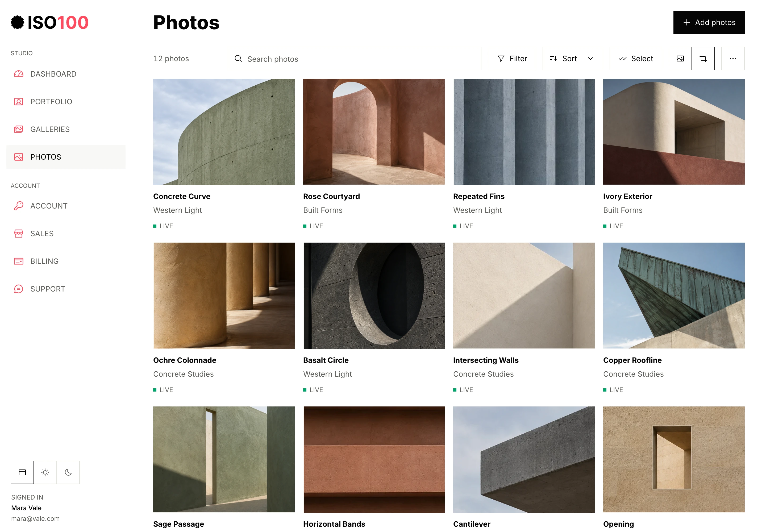
Task: Click mara@vale.com email text
Action: pos(35,519)
